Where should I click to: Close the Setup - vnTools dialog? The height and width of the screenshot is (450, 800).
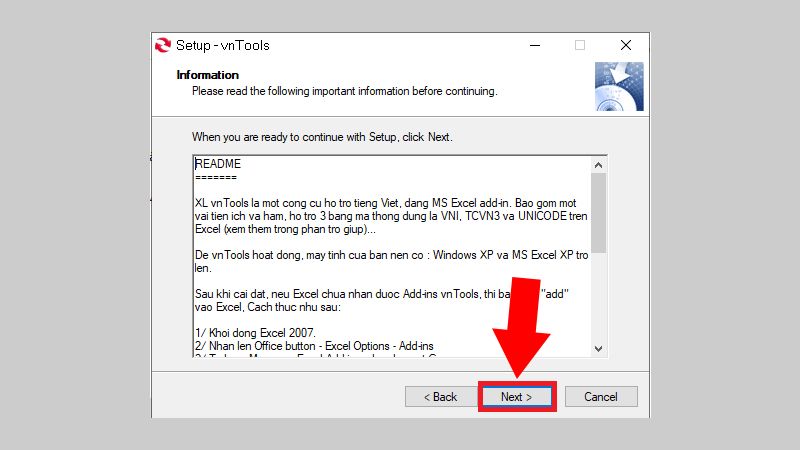pos(626,45)
